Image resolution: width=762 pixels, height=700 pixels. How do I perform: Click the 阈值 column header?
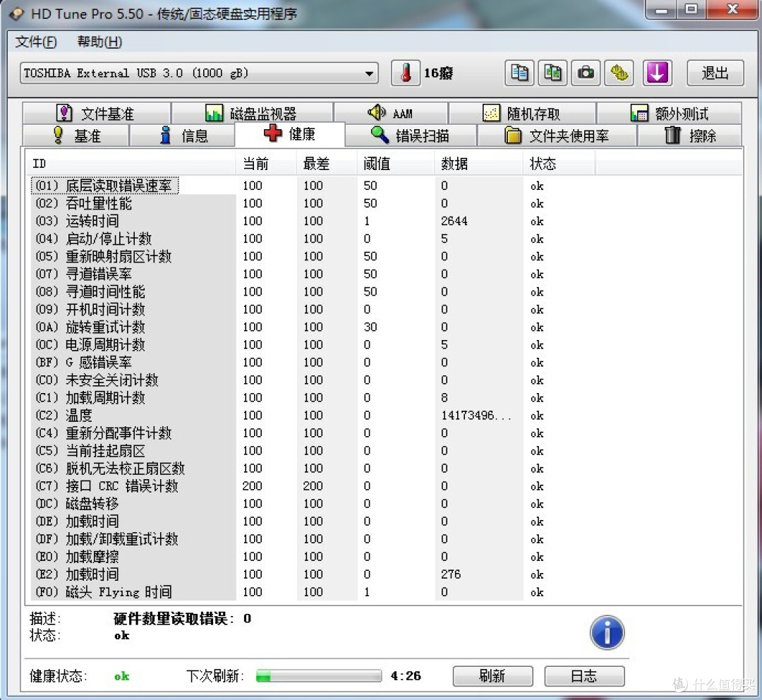pos(396,164)
